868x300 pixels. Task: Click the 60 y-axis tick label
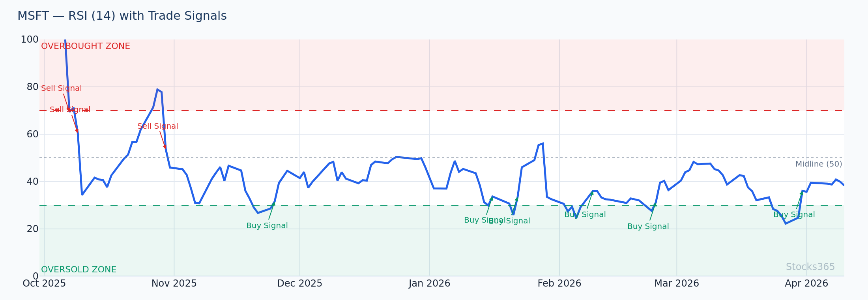pos(32,134)
